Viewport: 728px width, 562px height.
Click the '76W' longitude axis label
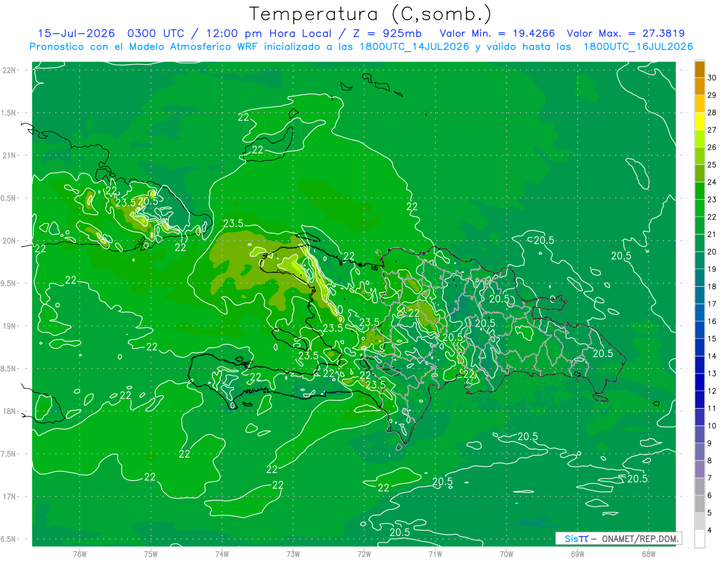click(x=79, y=554)
